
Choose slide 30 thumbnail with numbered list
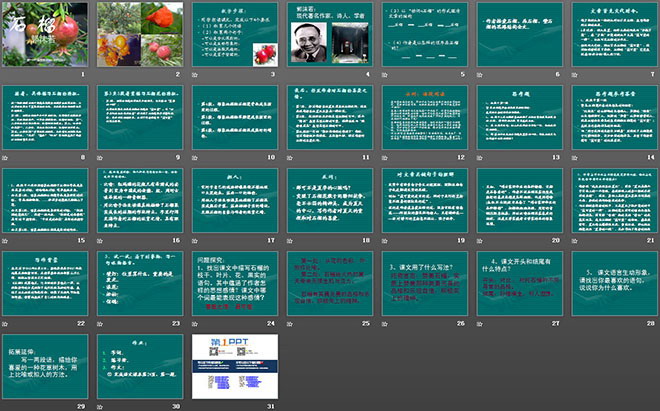[141, 366]
